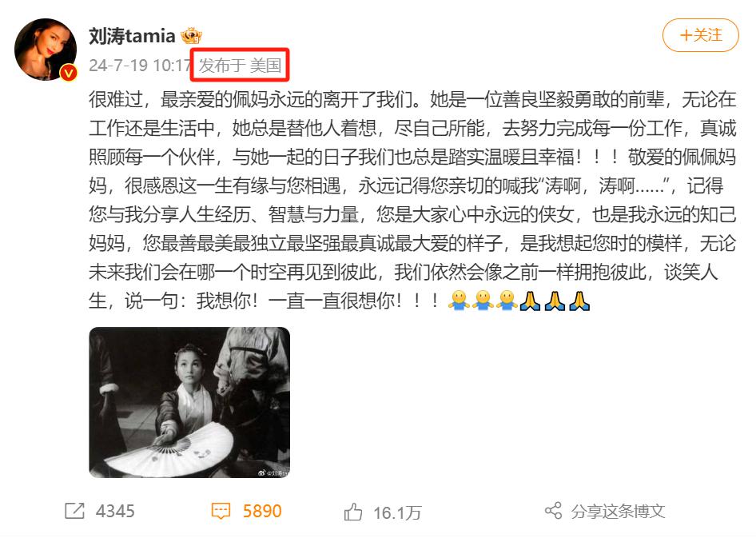Click the 分享这条博文 link
This screenshot has height=542, width=756.
(x=618, y=511)
